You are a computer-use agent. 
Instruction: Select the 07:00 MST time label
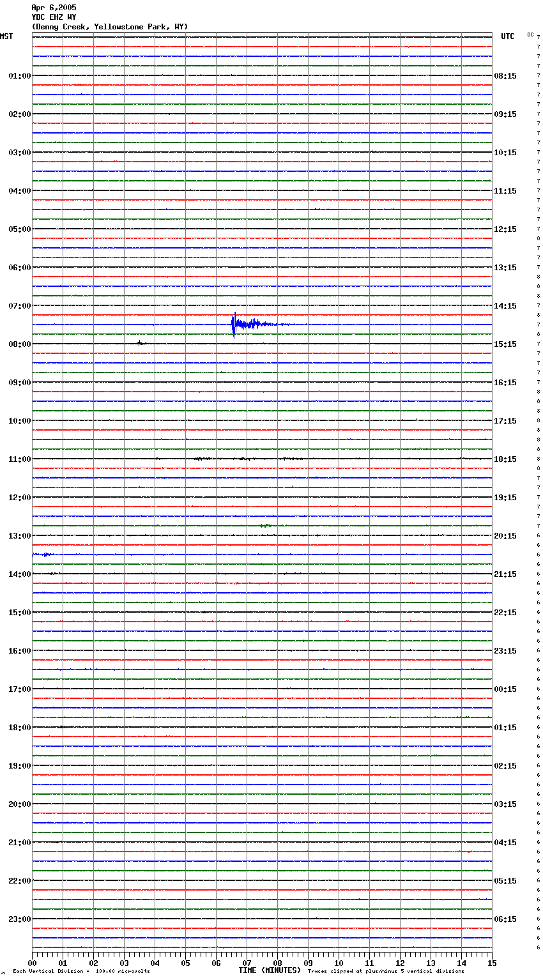click(x=20, y=306)
